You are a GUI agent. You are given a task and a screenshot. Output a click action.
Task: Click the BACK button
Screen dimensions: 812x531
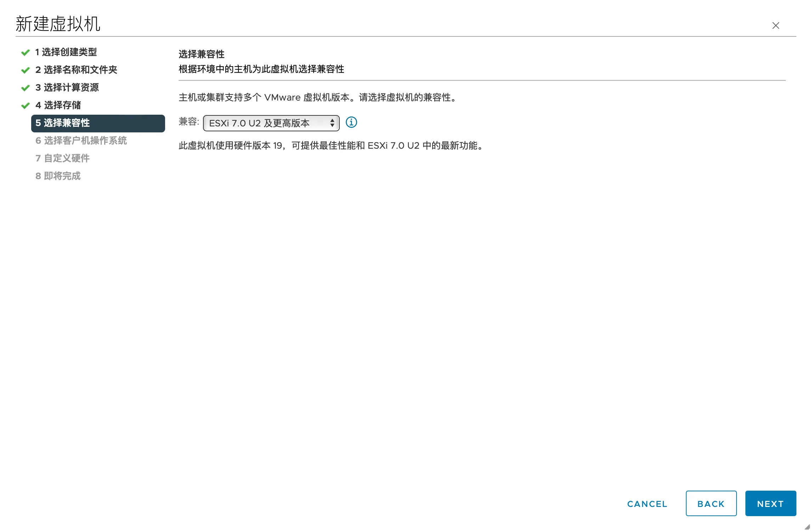(711, 504)
